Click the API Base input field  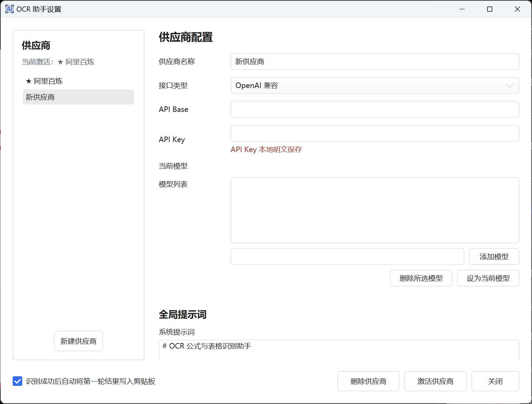pyautogui.click(x=375, y=110)
